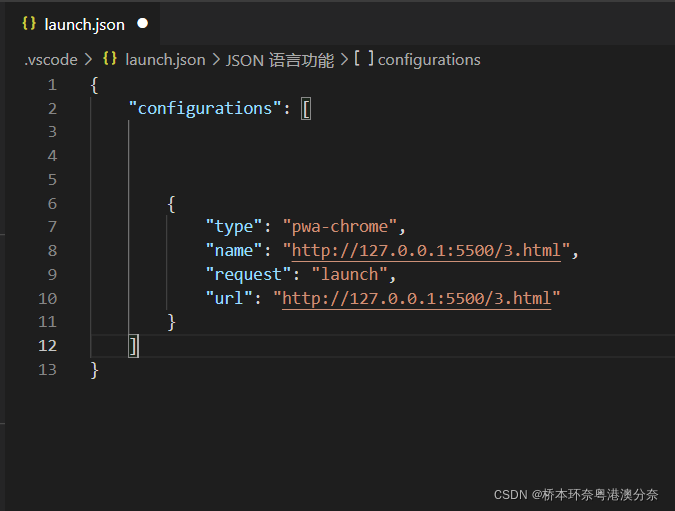675x511 pixels.
Task: Click the "launch" value on line 9
Action: 349,274
